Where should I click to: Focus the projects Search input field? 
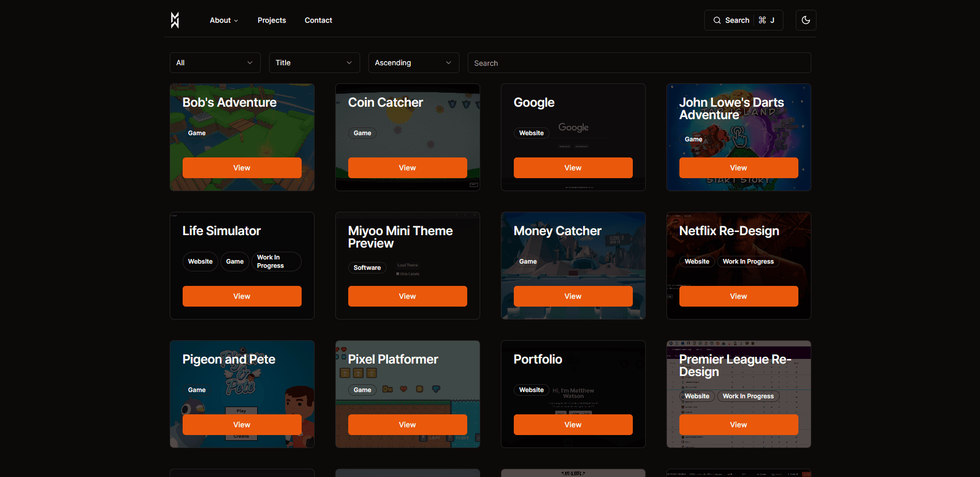pos(640,63)
